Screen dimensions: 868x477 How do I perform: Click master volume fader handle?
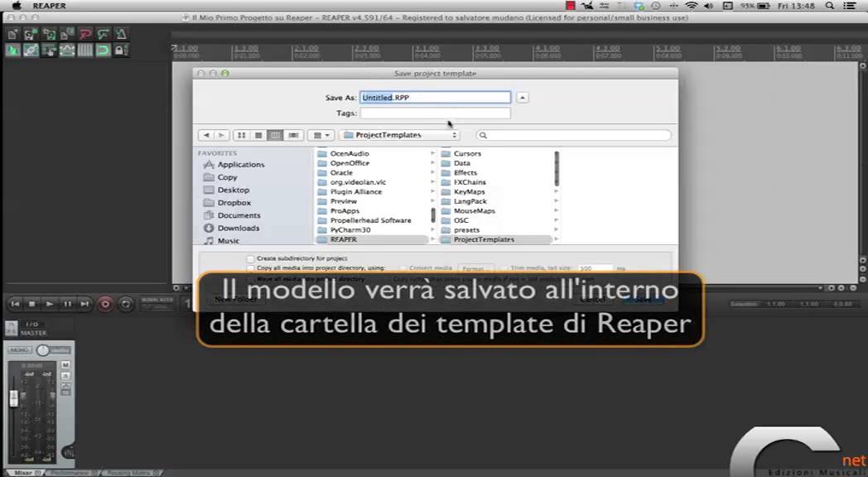click(14, 397)
